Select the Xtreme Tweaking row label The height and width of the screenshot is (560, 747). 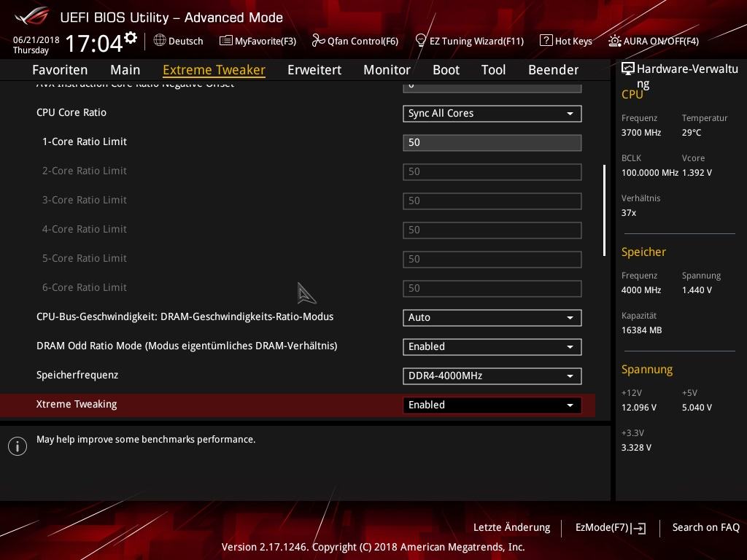coord(77,404)
